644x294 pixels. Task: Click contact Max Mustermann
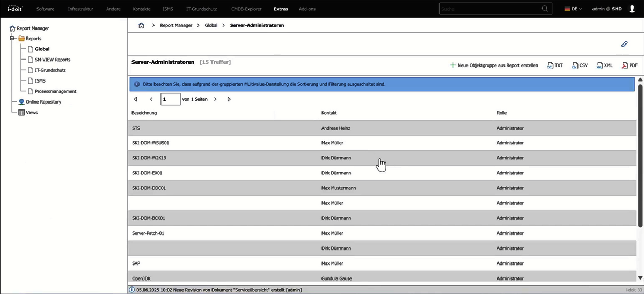[x=339, y=188]
